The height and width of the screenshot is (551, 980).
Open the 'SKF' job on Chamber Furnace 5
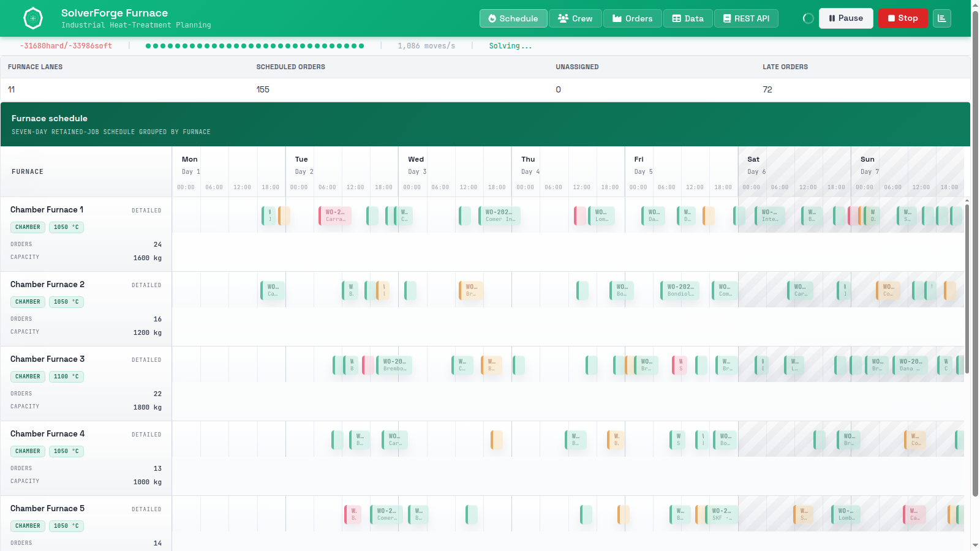pyautogui.click(x=721, y=514)
